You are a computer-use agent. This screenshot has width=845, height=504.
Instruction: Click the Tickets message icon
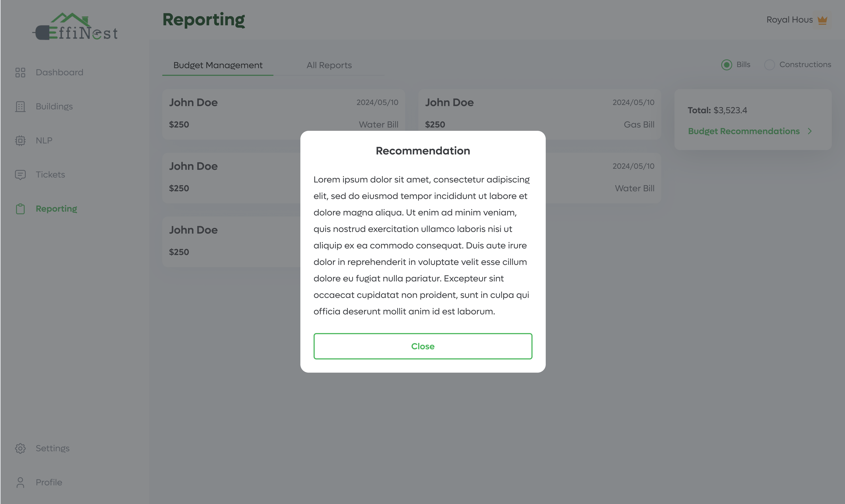tap(20, 175)
